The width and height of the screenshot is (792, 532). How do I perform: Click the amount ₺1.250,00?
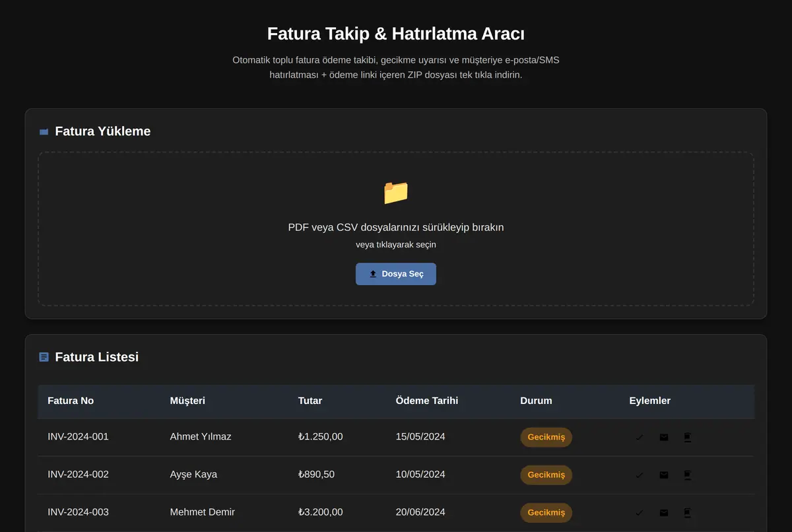pyautogui.click(x=320, y=437)
